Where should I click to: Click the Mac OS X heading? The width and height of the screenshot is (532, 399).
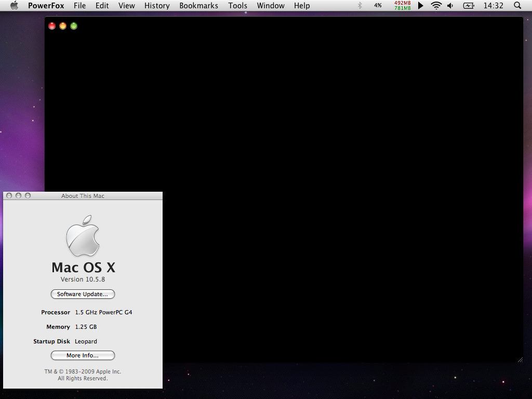pyautogui.click(x=83, y=268)
